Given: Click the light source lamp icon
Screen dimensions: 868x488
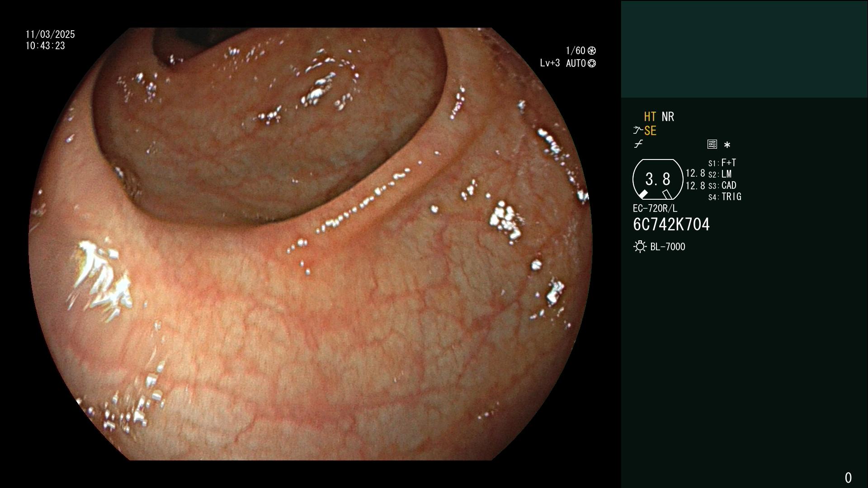Looking at the screenshot, I should click(640, 247).
